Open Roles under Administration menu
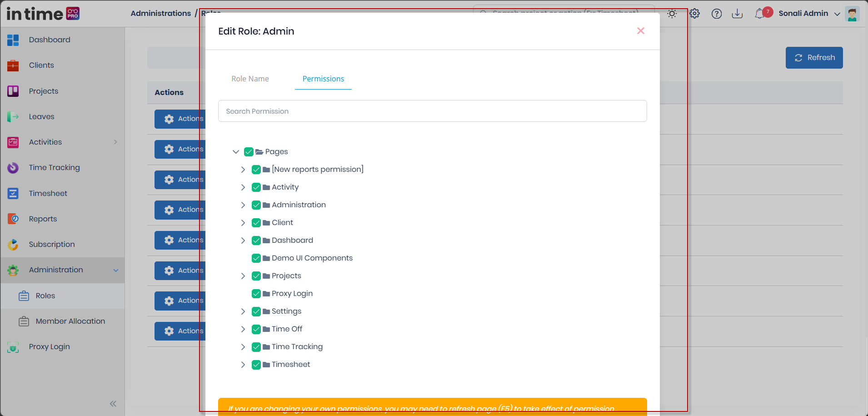This screenshot has width=868, height=416. [63, 296]
